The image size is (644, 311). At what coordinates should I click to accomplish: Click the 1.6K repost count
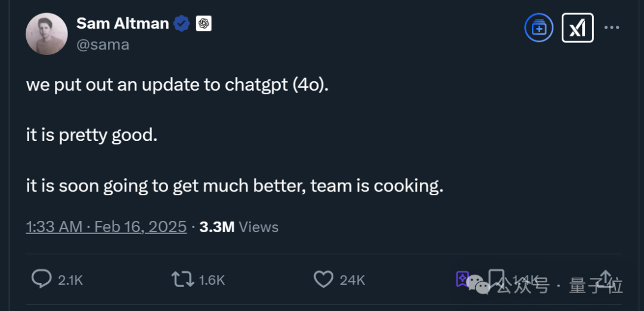click(x=211, y=280)
